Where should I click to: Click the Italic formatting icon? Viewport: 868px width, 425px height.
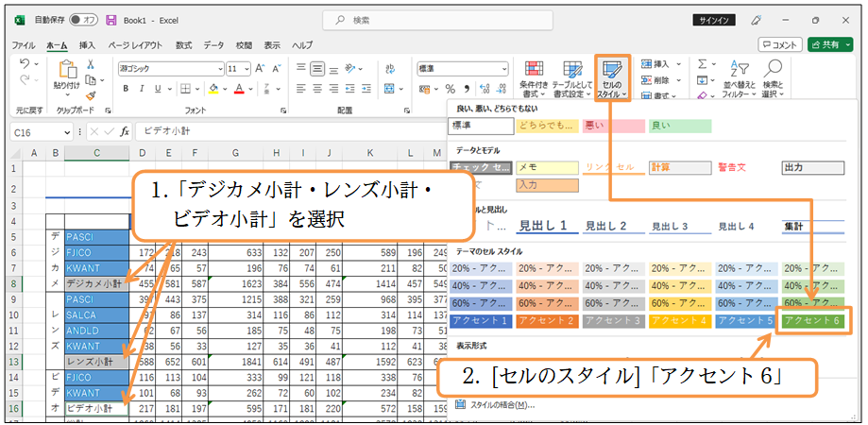[141, 89]
